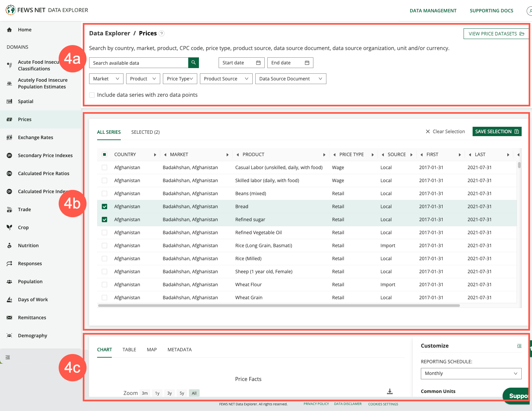
Task: Click the help question mark beside Prices
Action: click(x=162, y=33)
